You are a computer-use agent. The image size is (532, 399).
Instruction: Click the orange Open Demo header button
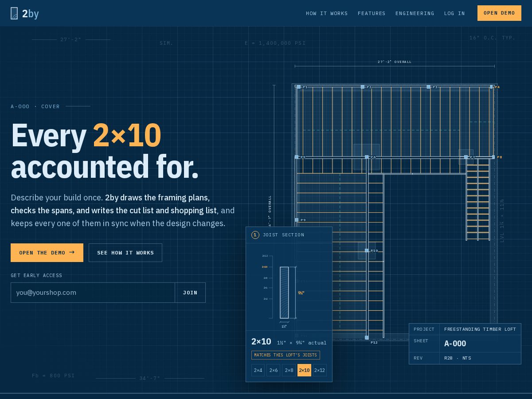click(499, 13)
